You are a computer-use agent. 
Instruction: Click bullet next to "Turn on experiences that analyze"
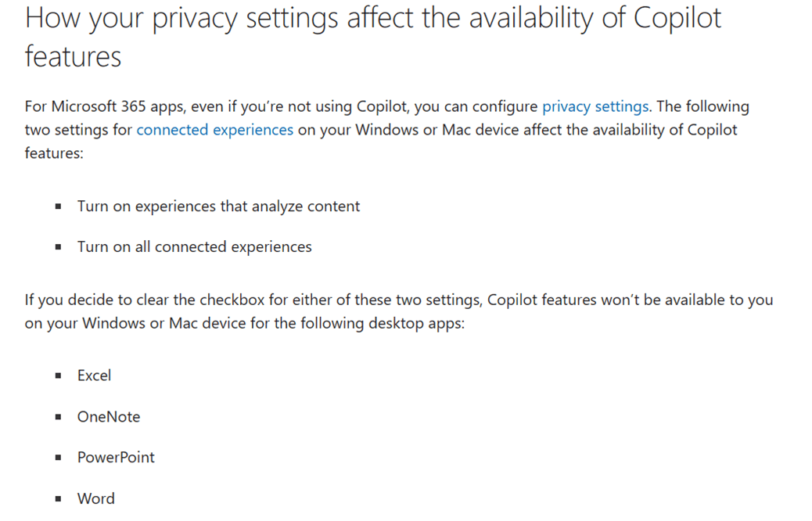59,207
